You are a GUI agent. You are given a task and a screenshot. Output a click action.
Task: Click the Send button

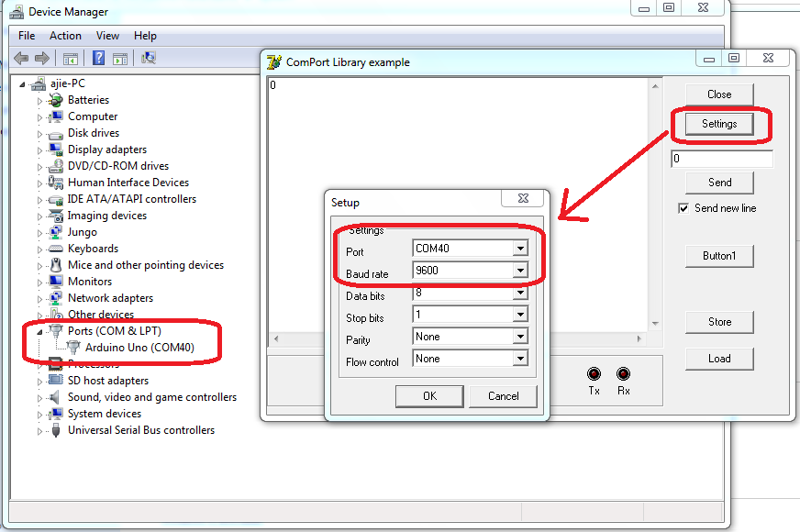pyautogui.click(x=719, y=183)
